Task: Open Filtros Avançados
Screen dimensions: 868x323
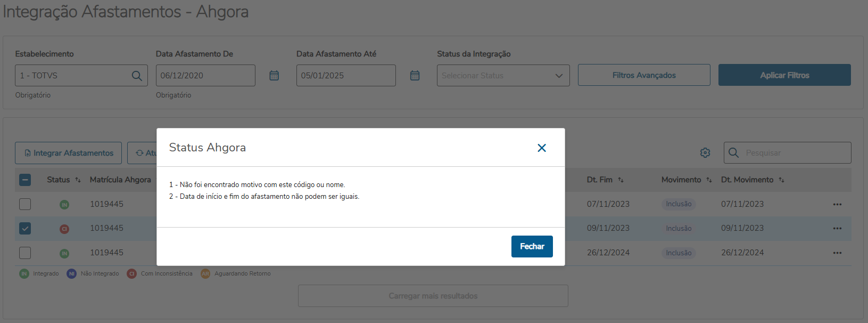Action: tap(644, 75)
